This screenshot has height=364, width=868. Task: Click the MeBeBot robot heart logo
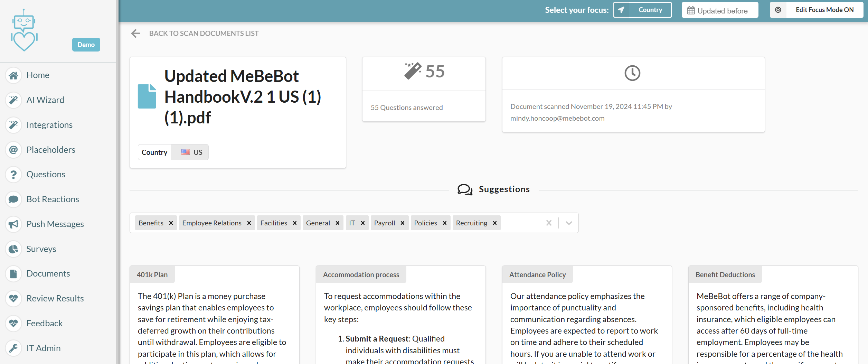point(24,30)
